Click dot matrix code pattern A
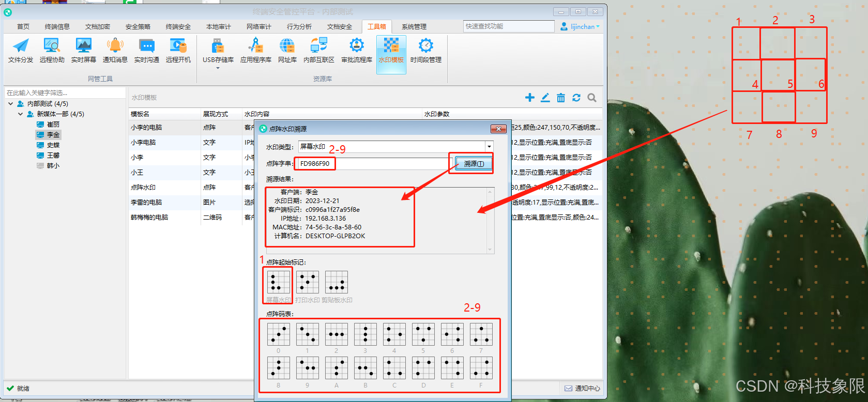Image resolution: width=868 pixels, height=402 pixels. coord(337,368)
